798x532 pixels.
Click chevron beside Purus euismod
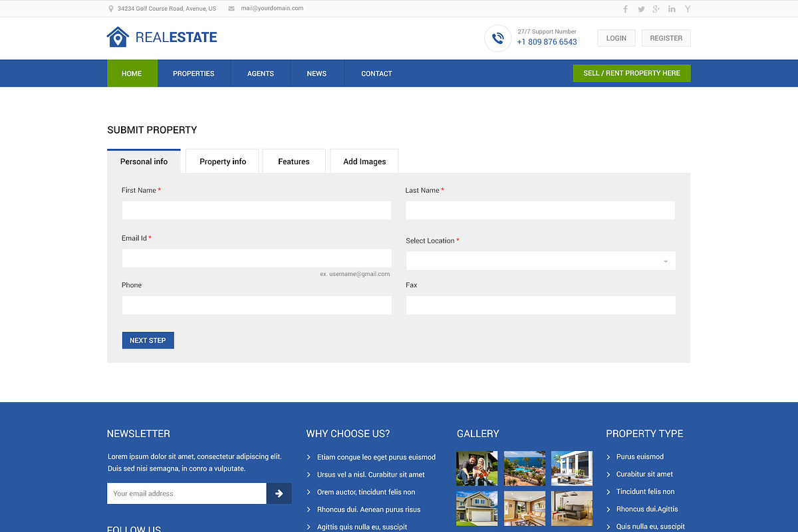(x=608, y=457)
